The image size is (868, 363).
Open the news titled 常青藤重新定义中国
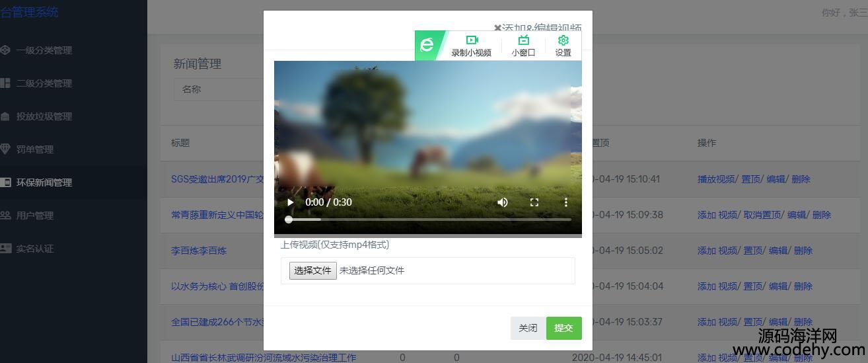click(217, 215)
